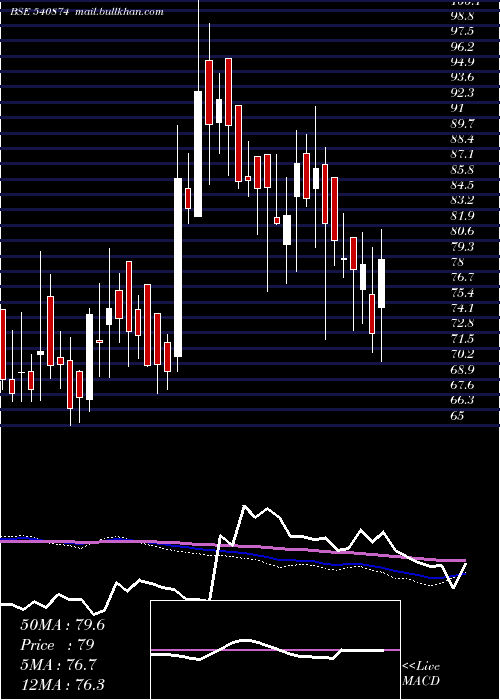Click the MACD inset chart panel
The image size is (500, 700).
[275, 650]
